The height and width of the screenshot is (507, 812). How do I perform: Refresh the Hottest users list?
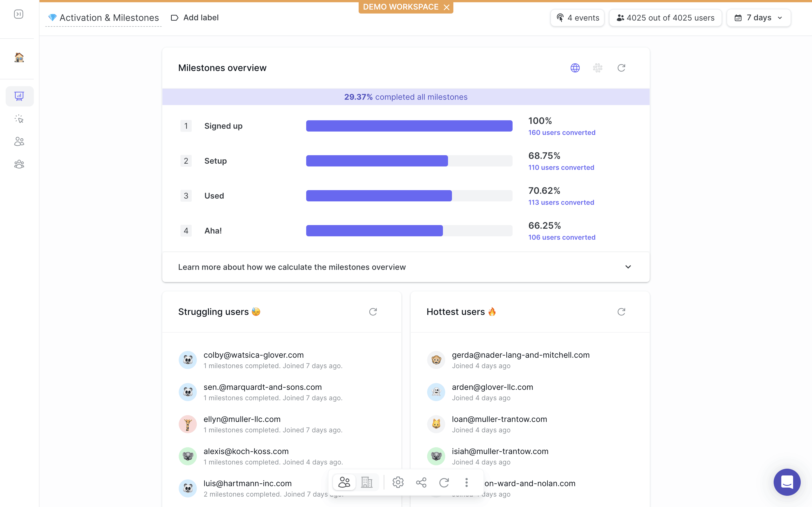coord(621,312)
